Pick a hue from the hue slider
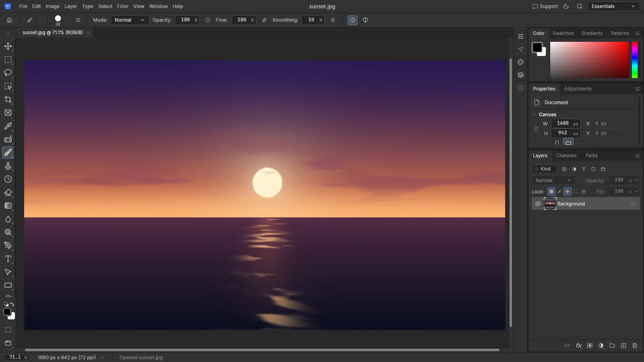The image size is (644, 362). (635, 60)
